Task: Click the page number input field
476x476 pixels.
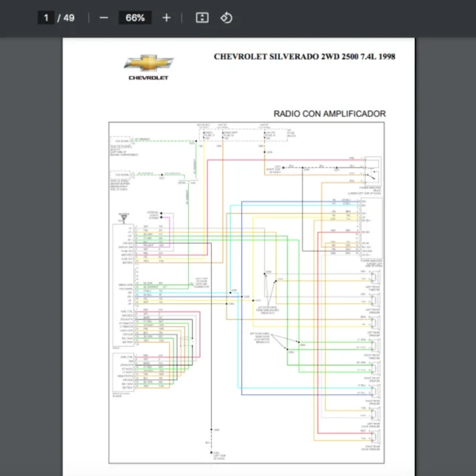Action: (x=46, y=18)
